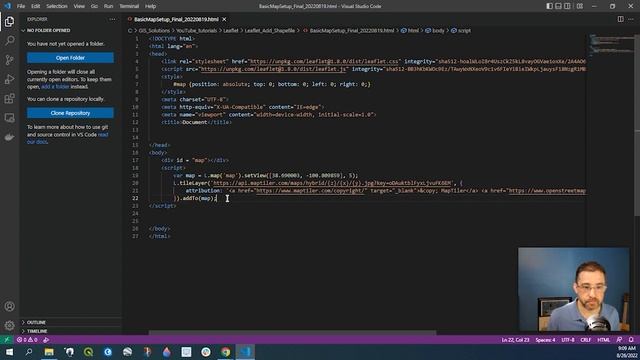Click the Open Folder button
Screen dimensions: 640x360
pos(70,58)
